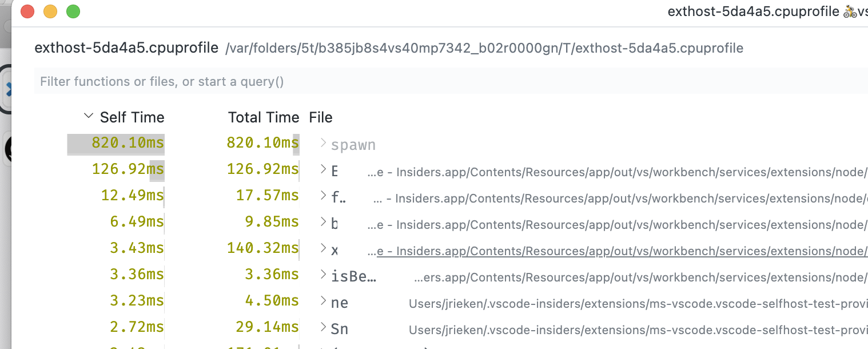Expand the isBe… function entry
Image resolution: width=868 pixels, height=349 pixels.
(x=322, y=274)
